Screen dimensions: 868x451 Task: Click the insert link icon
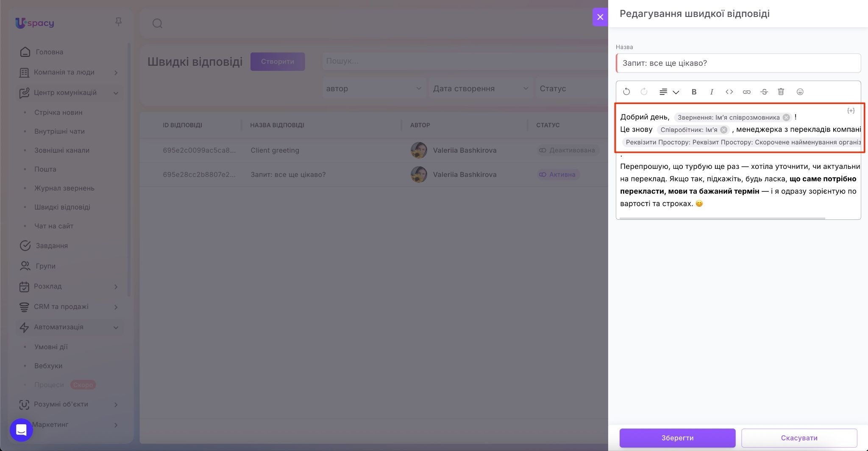click(x=746, y=92)
